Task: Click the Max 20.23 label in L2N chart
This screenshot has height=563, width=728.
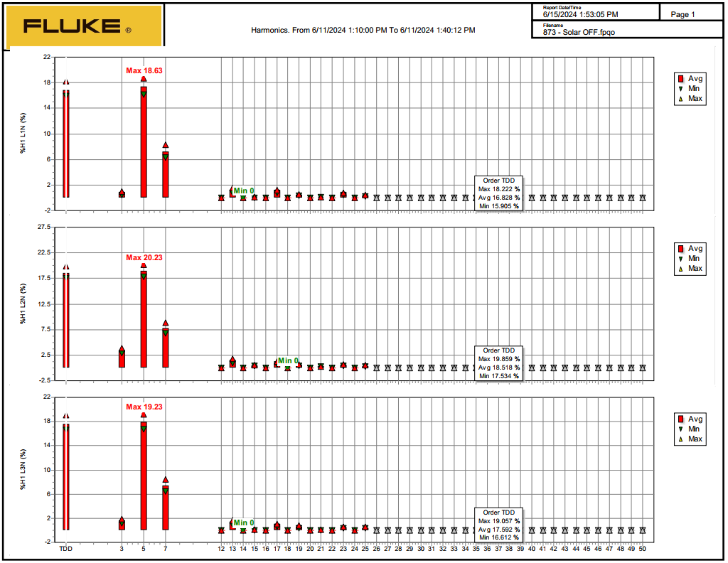Action: pos(144,257)
